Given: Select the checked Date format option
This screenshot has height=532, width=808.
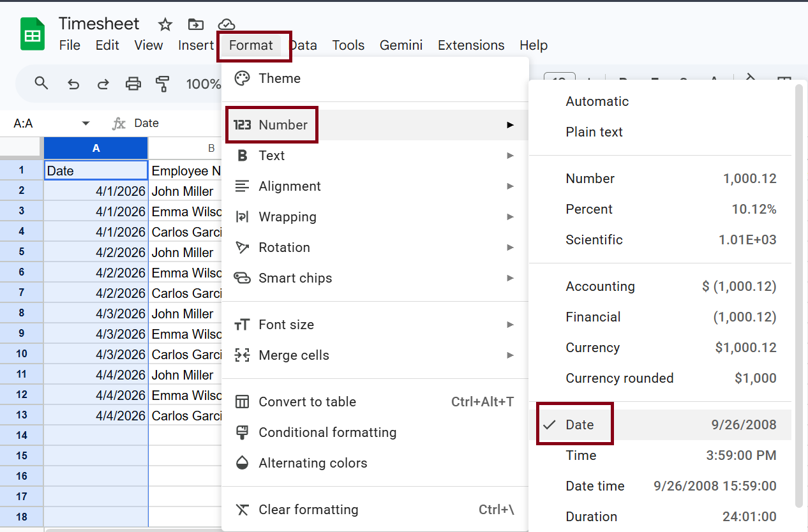Looking at the screenshot, I should coord(580,425).
